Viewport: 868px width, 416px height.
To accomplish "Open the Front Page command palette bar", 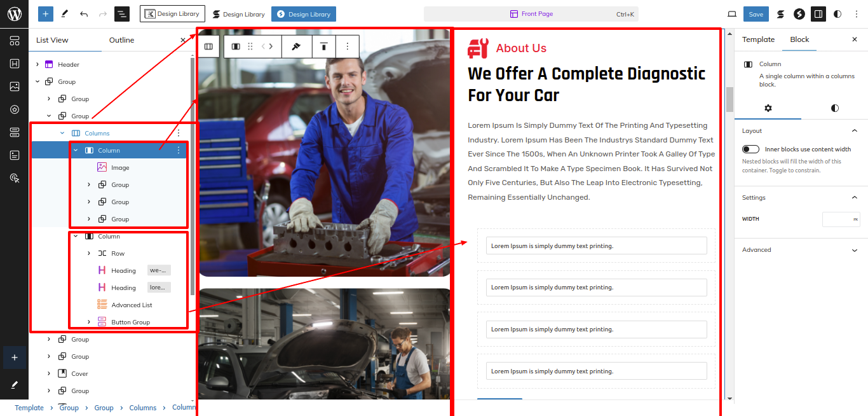I will pos(531,14).
